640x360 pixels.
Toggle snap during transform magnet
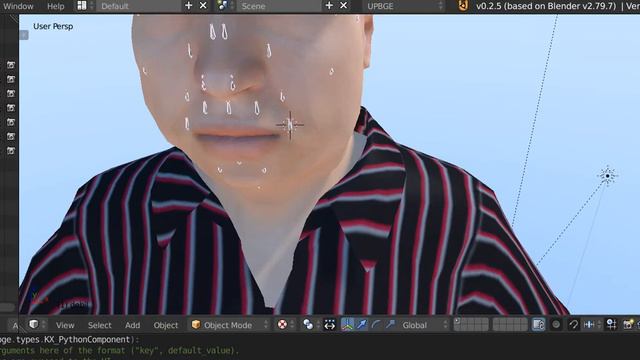point(573,325)
